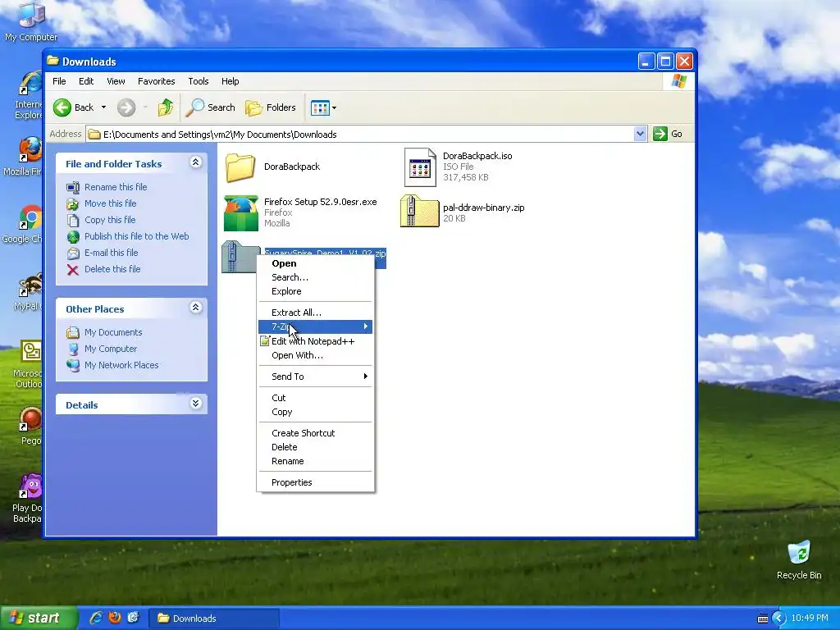Click the Recycle Bin desktop icon
This screenshot has height=630, width=840.
pos(799,553)
